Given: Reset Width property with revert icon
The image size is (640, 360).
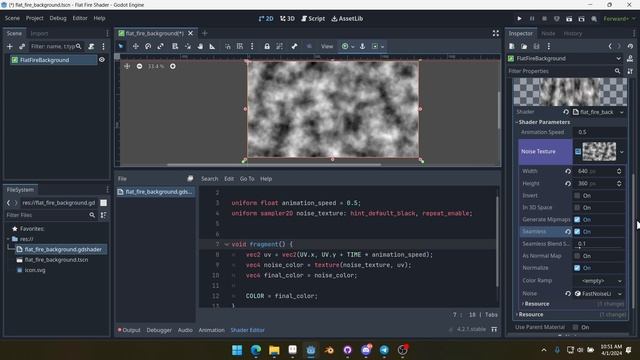Looking at the screenshot, I should pyautogui.click(x=568, y=171).
